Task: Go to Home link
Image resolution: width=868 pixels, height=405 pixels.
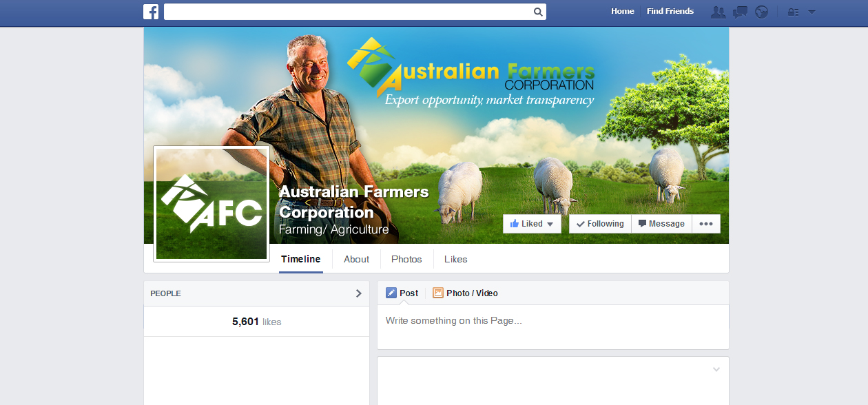Action: click(x=623, y=11)
